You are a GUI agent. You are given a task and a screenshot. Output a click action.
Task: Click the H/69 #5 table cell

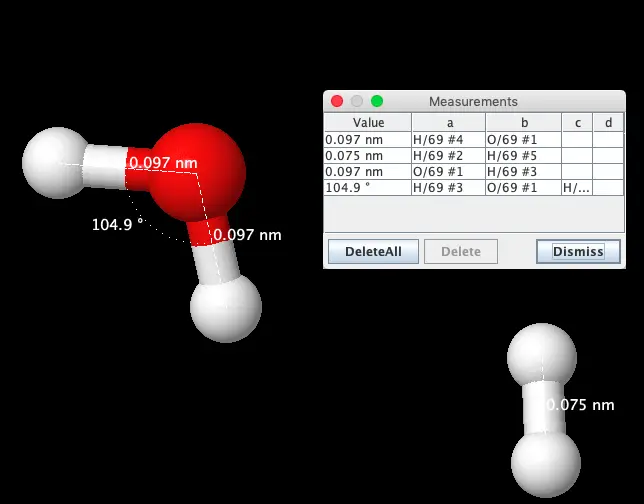523,156
